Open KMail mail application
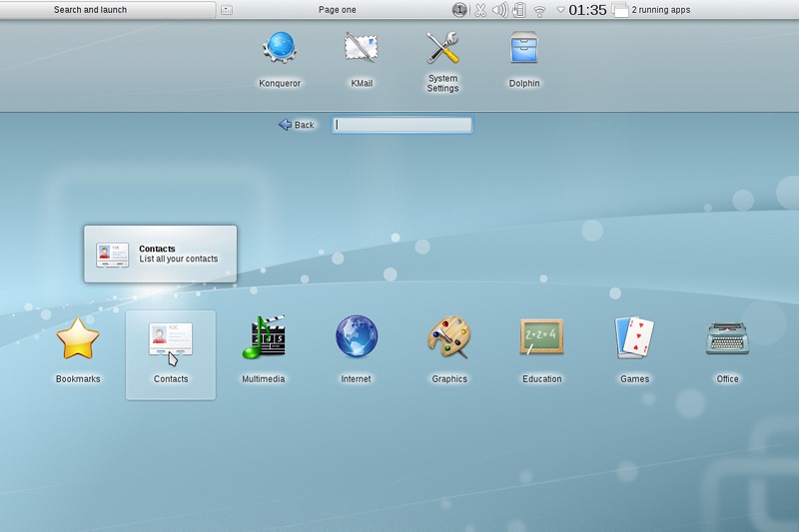Image resolution: width=799 pixels, height=532 pixels. [362, 60]
